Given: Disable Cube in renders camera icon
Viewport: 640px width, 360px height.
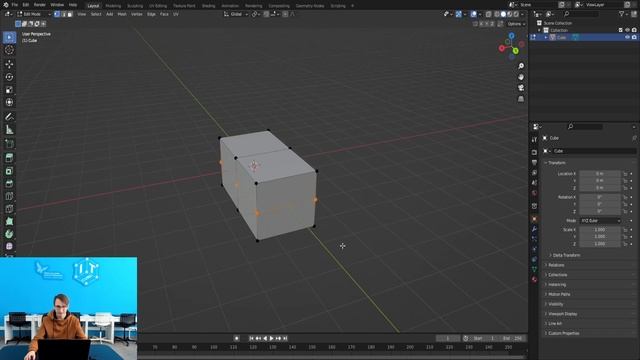Looking at the screenshot, I should (634, 37).
